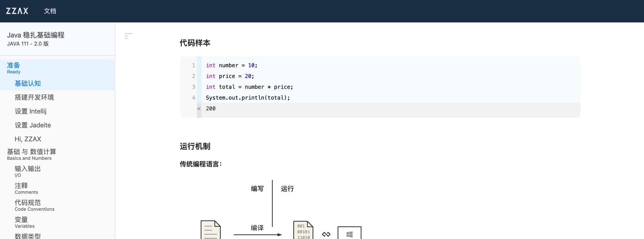
Task: Toggle the sidebar outline icon
Action: 129,36
